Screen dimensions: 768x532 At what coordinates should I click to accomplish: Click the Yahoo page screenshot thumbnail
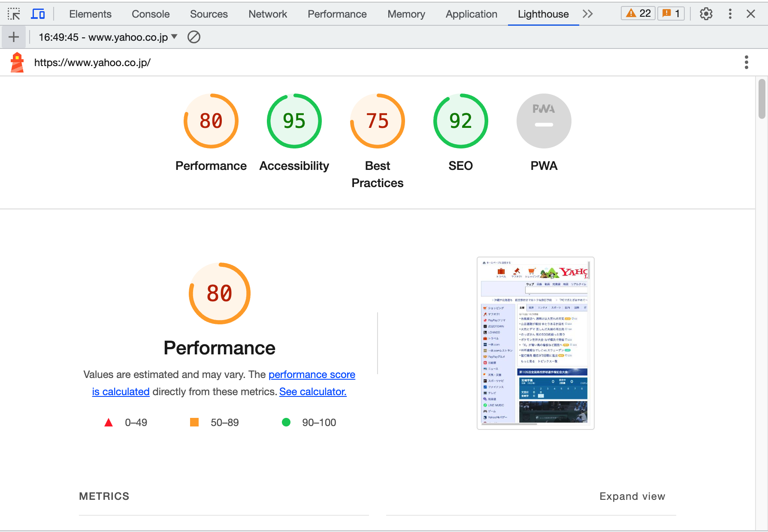click(535, 342)
